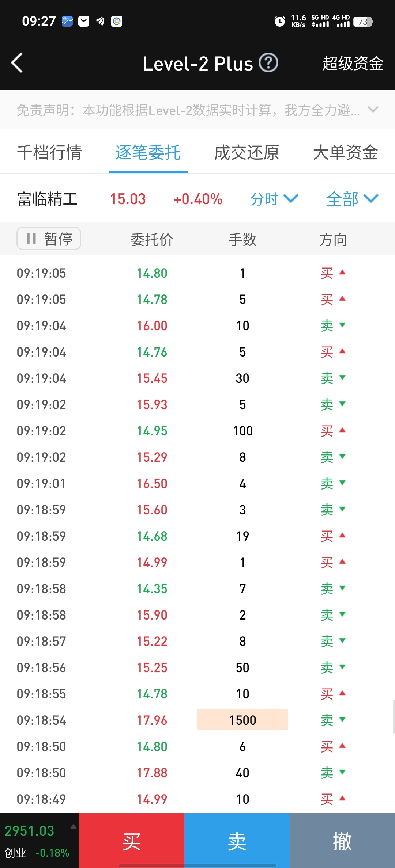Tap small triangle above 创业 index panel

tap(74, 826)
